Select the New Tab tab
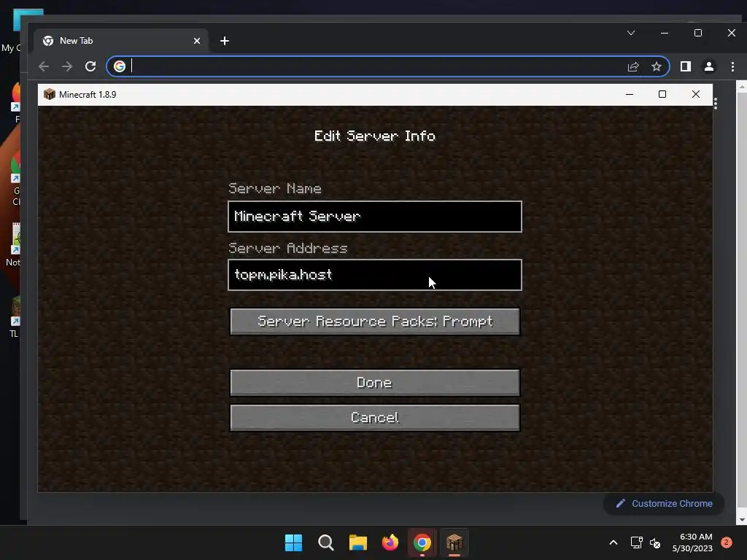This screenshot has height=560, width=747. [122, 41]
